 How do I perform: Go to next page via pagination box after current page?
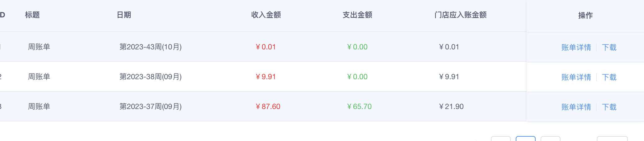coord(551,139)
